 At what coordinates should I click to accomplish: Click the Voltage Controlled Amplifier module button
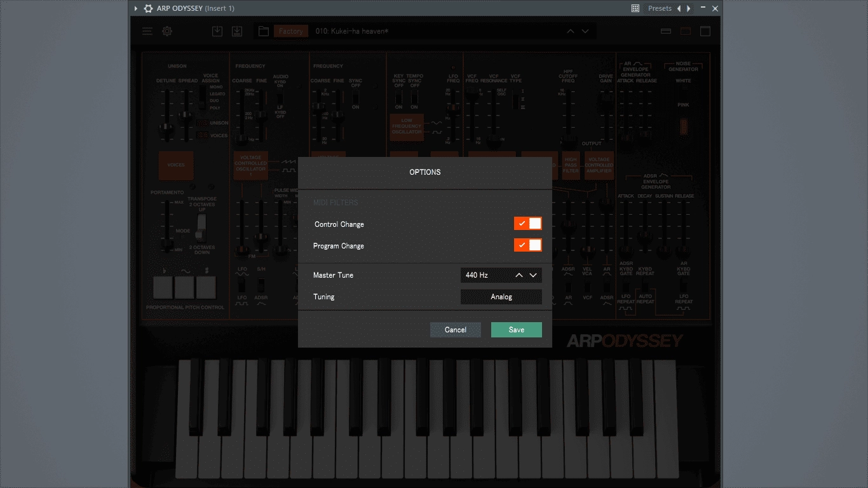coord(599,165)
